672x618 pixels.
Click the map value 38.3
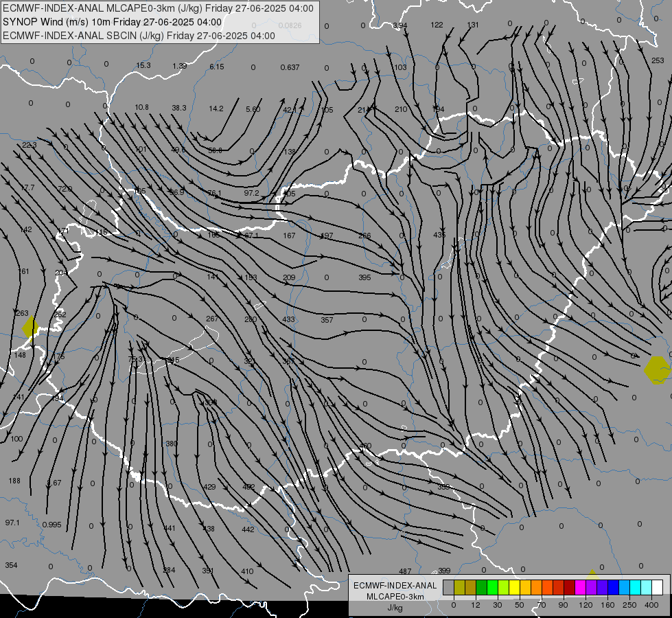tap(179, 108)
